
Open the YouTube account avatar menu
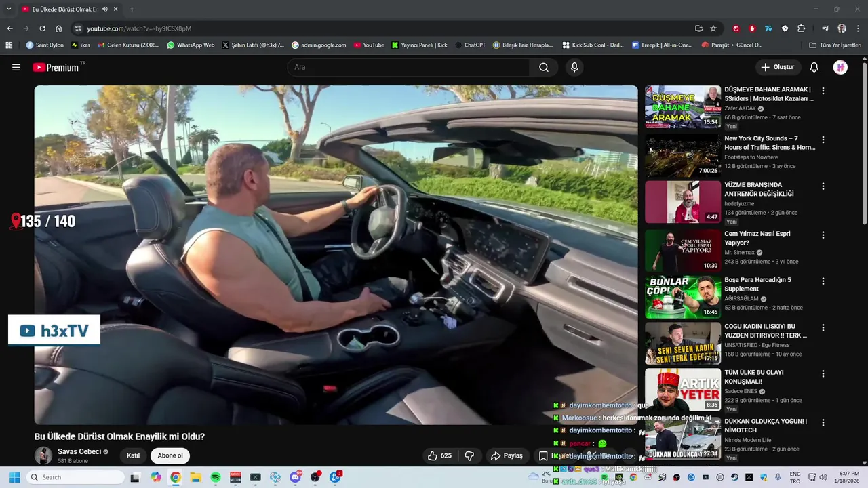tap(840, 67)
